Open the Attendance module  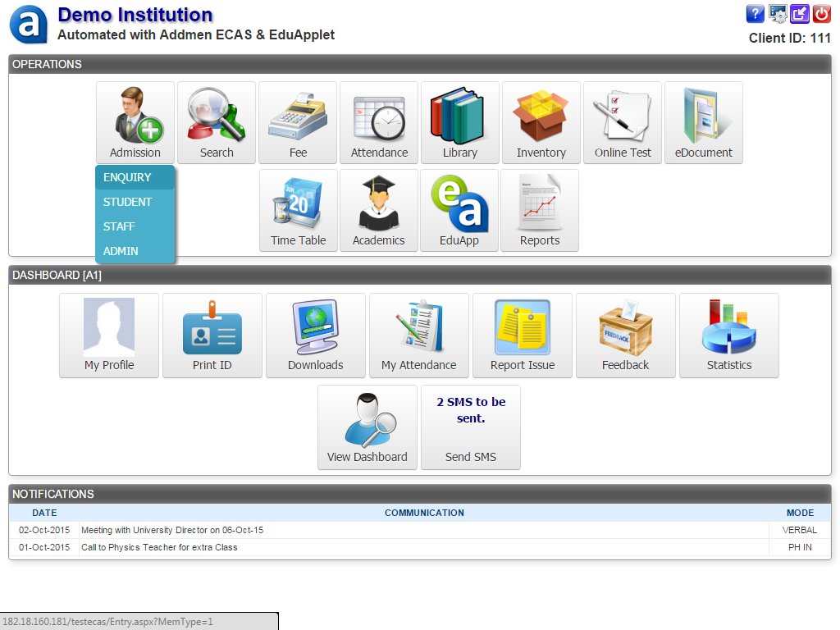(x=378, y=121)
